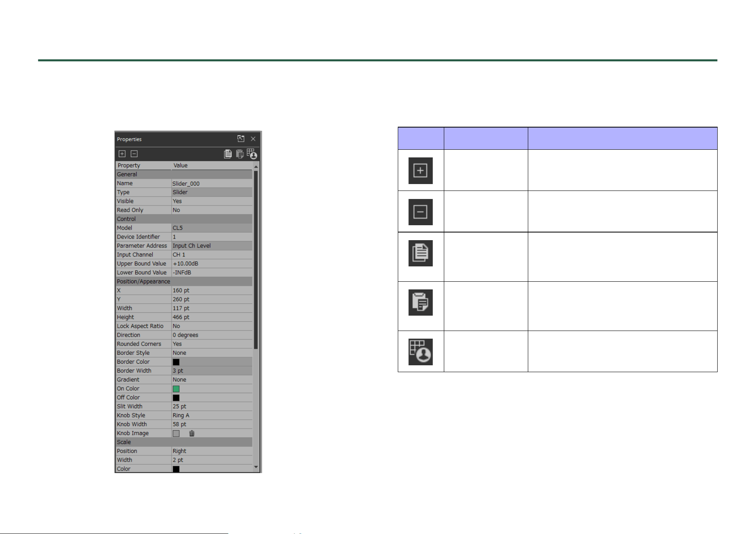Image resolution: width=756 pixels, height=534 pixels.
Task: Change the Read Only value No
Action: [212, 210]
